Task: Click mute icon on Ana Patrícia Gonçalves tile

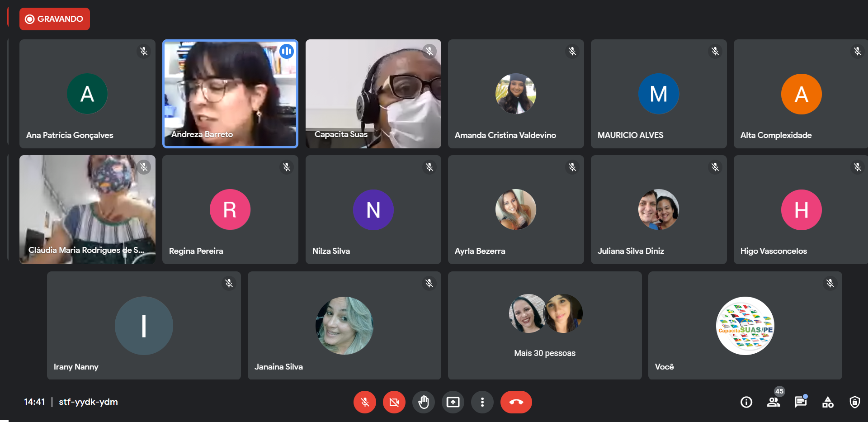Action: (144, 52)
